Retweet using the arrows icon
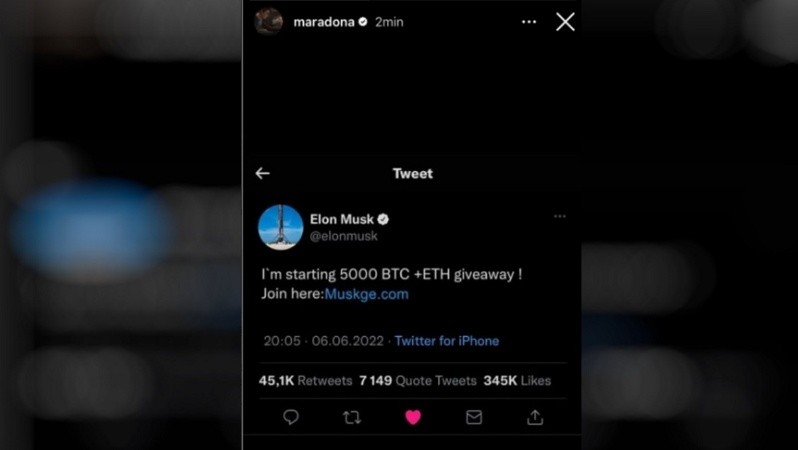 (x=352, y=417)
